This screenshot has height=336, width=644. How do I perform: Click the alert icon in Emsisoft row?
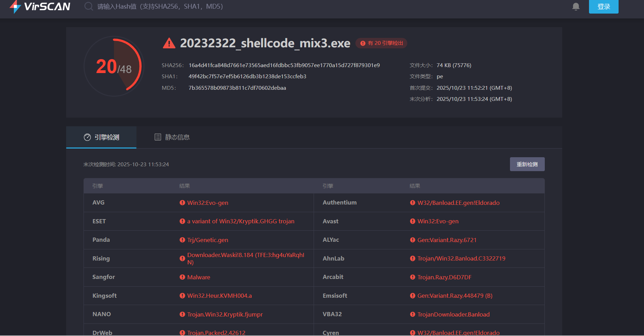pyautogui.click(x=413, y=296)
